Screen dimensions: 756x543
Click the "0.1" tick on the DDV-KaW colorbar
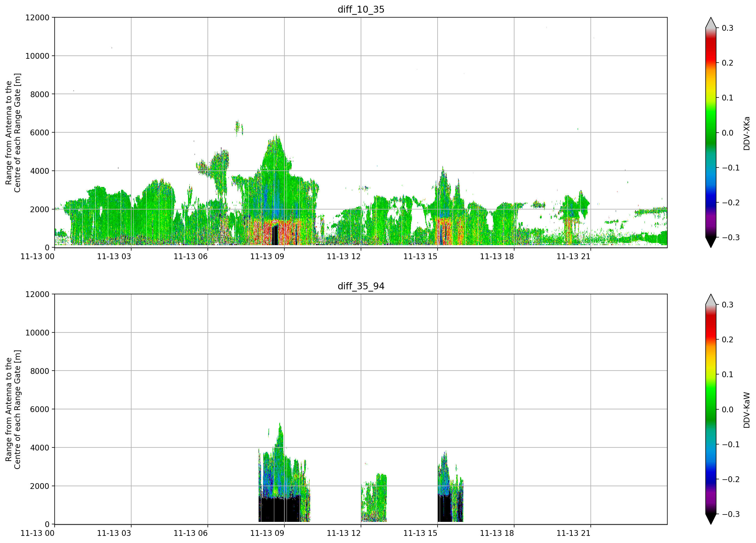click(727, 375)
